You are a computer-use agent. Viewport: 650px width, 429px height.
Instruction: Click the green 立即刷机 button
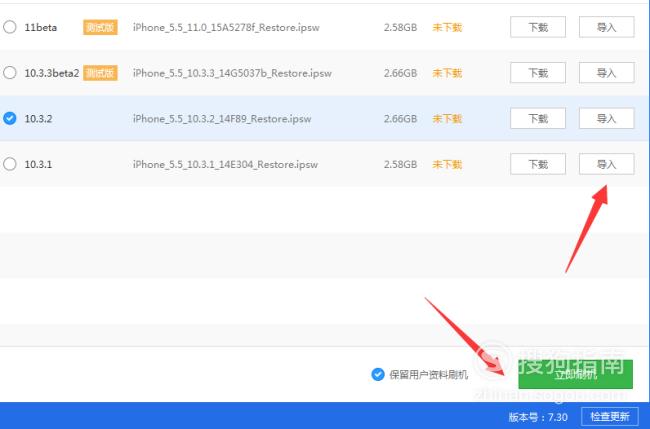click(x=575, y=374)
